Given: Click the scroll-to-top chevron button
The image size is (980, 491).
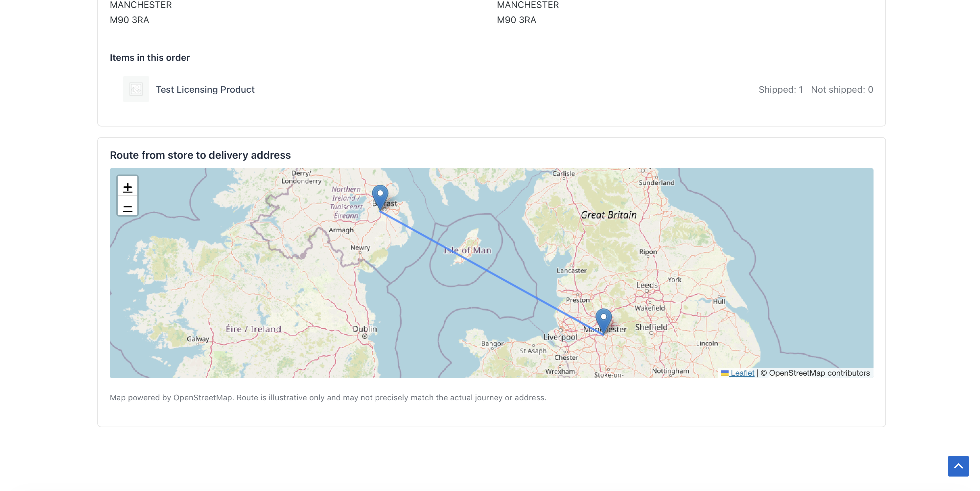Looking at the screenshot, I should 958,465.
